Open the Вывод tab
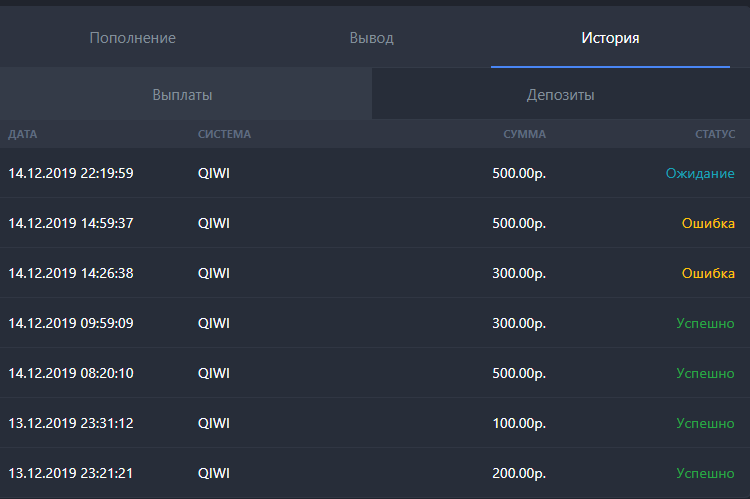The image size is (750, 499). (x=371, y=38)
